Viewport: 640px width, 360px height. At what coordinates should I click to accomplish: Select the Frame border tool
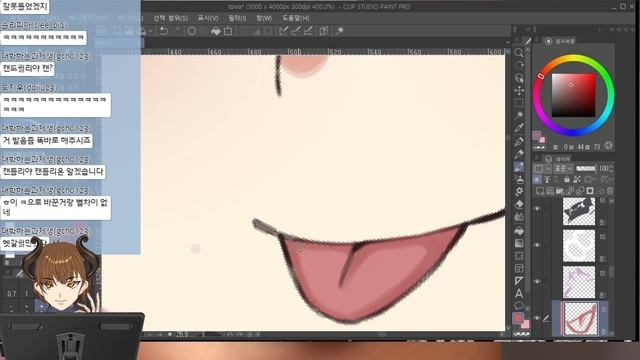519,269
